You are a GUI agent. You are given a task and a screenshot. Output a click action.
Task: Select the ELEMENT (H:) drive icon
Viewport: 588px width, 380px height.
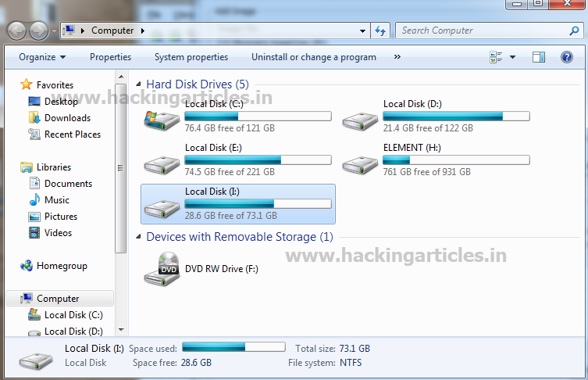click(x=360, y=165)
